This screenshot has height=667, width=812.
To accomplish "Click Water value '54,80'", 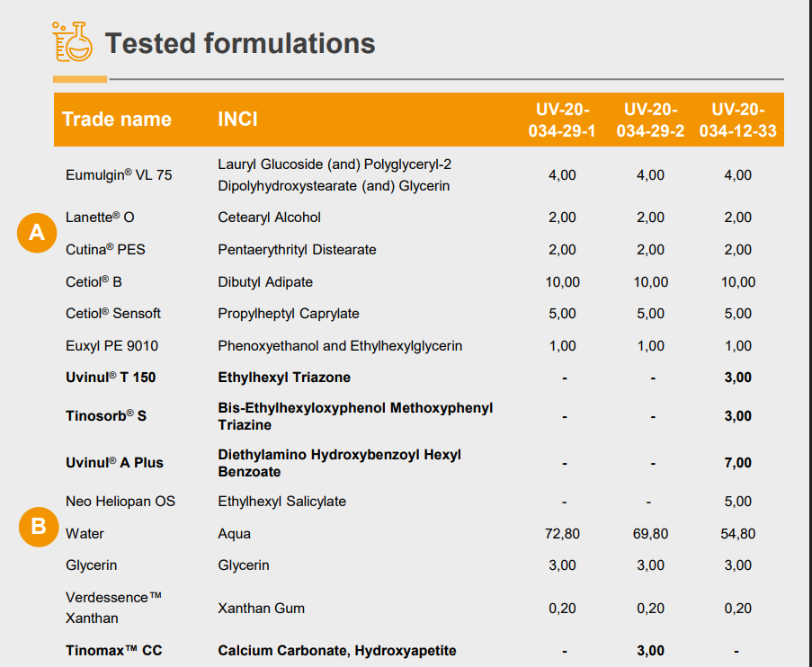I will 738,533.
